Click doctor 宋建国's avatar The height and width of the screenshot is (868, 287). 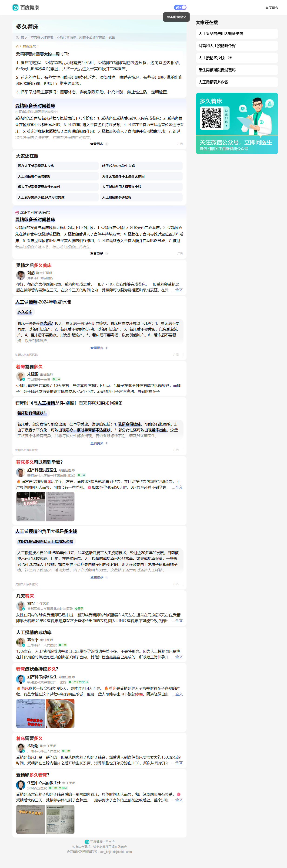coord(21,376)
